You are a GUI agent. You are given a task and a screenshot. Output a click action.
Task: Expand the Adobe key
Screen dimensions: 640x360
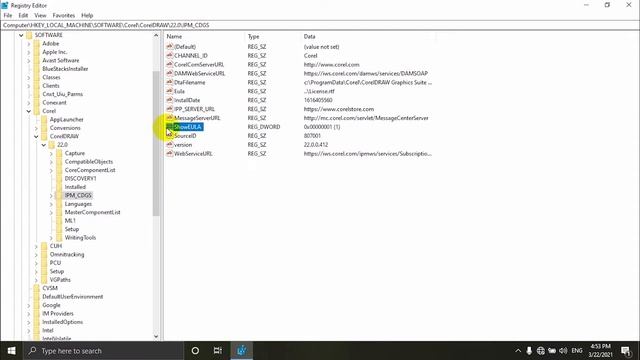point(29,44)
